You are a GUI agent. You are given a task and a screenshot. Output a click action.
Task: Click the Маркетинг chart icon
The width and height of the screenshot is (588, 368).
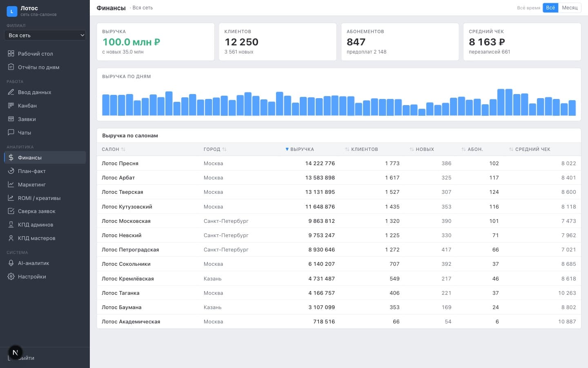click(x=11, y=184)
